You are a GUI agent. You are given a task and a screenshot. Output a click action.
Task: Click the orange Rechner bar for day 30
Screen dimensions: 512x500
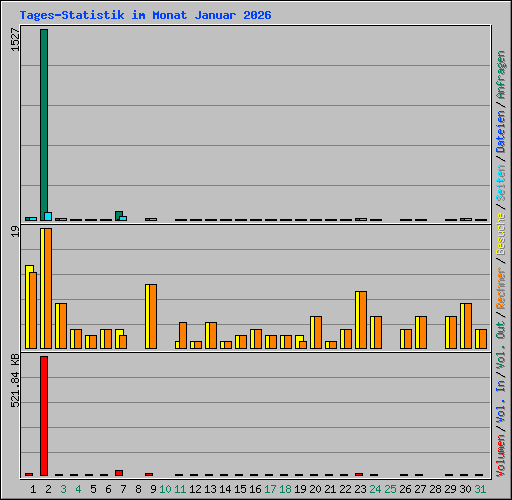pos(468,326)
